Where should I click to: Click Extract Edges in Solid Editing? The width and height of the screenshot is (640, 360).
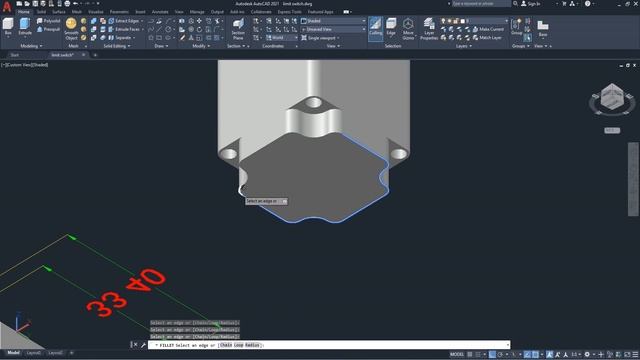point(124,21)
